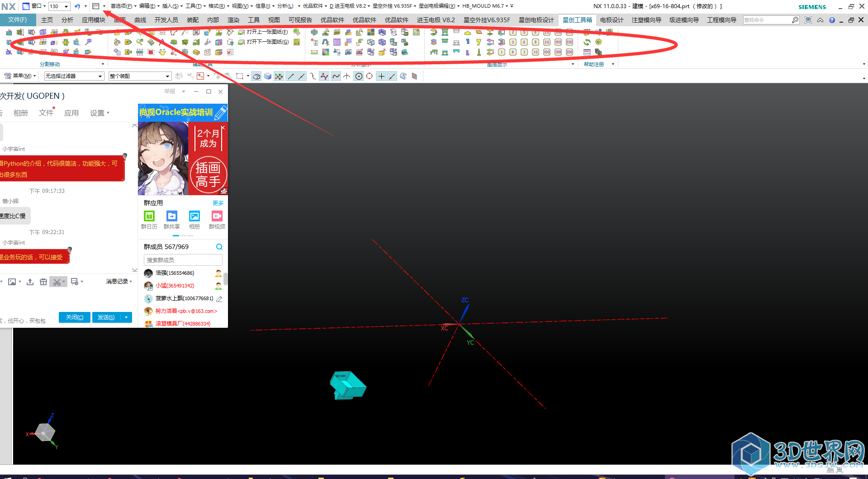Screen dimensions: 868x479
Task: Click the undo arrow icon
Action: [x=77, y=6]
